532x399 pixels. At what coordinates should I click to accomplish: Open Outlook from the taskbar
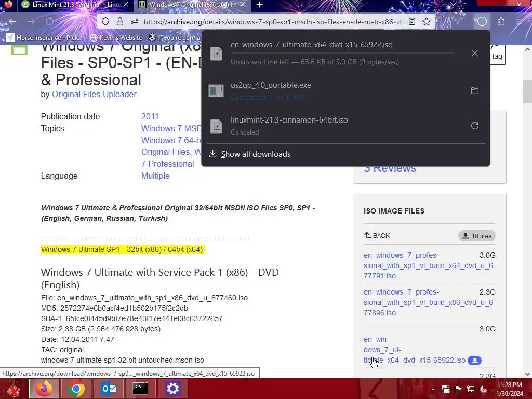pyautogui.click(x=109, y=389)
